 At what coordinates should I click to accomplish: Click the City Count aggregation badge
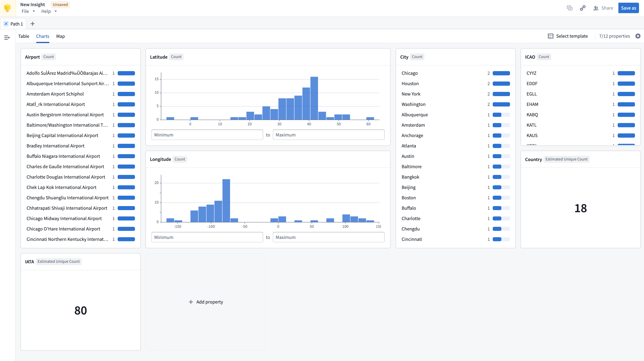(x=417, y=57)
